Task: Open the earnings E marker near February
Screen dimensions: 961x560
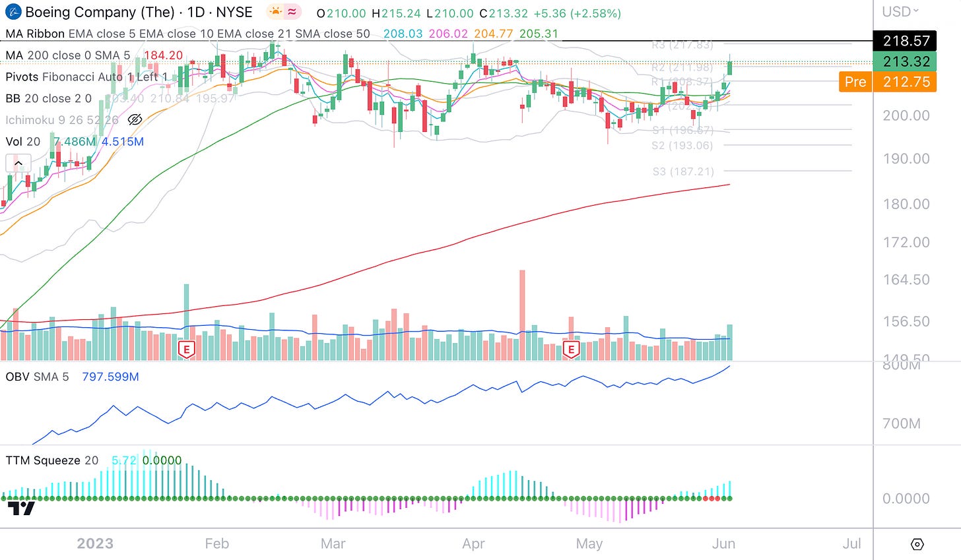Action: [x=187, y=350]
